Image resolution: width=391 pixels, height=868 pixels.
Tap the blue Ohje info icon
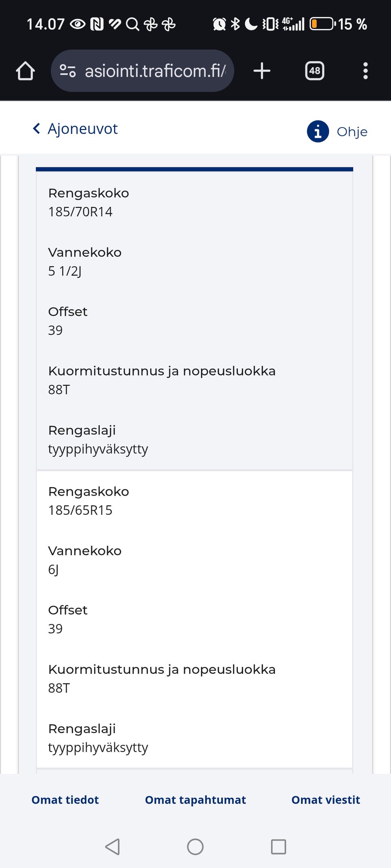(x=318, y=132)
